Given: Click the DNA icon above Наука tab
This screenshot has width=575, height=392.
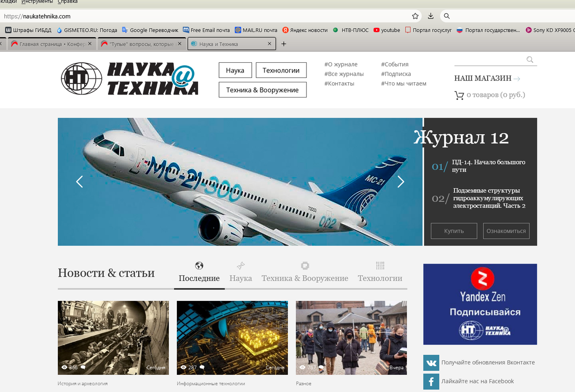Looking at the screenshot, I should [x=240, y=266].
